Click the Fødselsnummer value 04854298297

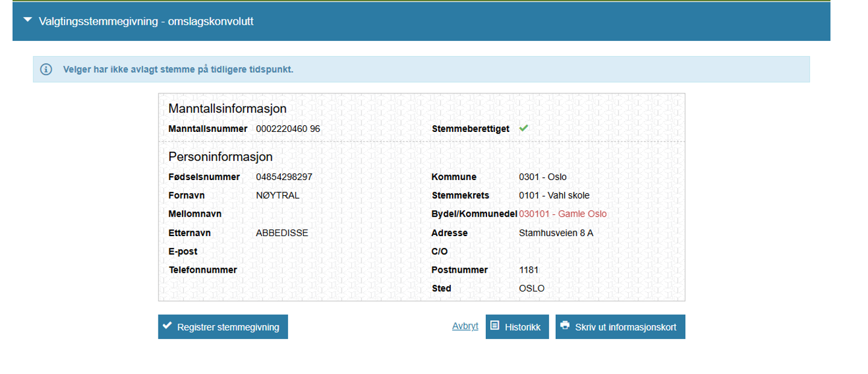pyautogui.click(x=285, y=176)
